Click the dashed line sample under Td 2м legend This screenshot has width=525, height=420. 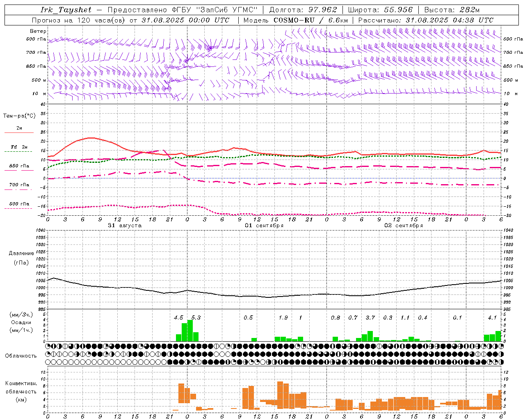pyautogui.click(x=18, y=151)
